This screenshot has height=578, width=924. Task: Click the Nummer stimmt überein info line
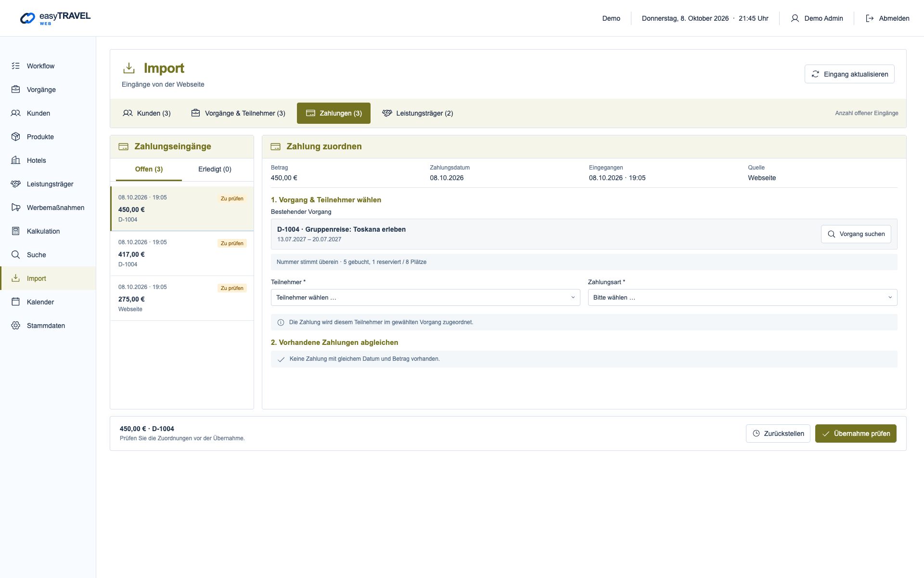pyautogui.click(x=584, y=262)
